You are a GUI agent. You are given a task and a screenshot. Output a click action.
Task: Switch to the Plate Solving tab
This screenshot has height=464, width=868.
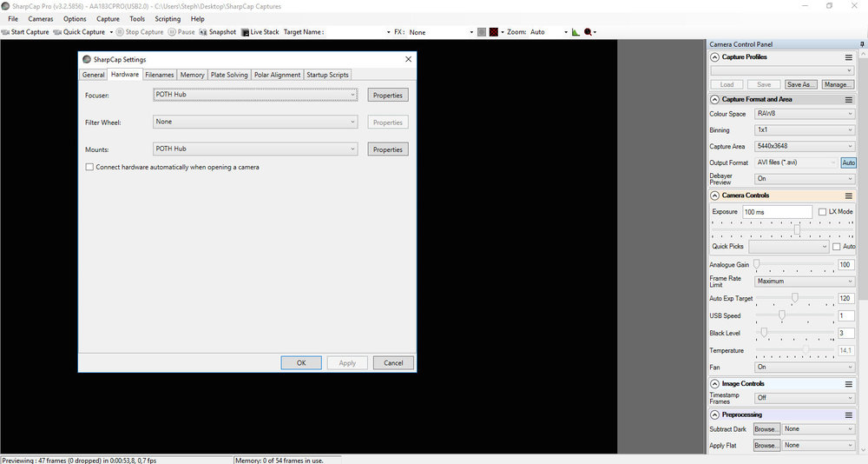coord(229,75)
